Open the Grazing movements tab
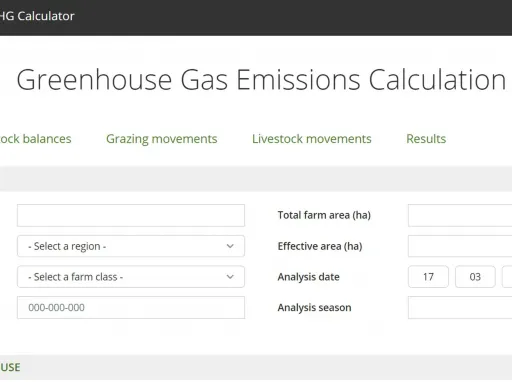 162,139
